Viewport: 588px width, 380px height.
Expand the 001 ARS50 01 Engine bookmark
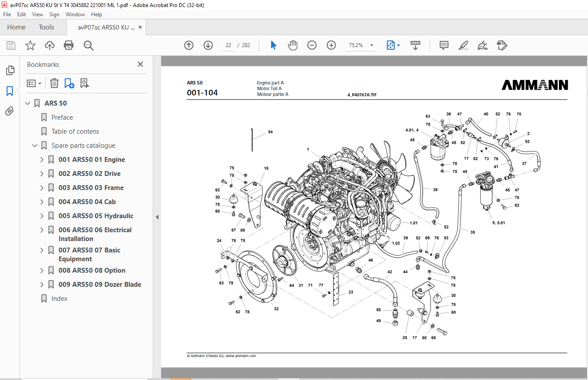pos(42,160)
